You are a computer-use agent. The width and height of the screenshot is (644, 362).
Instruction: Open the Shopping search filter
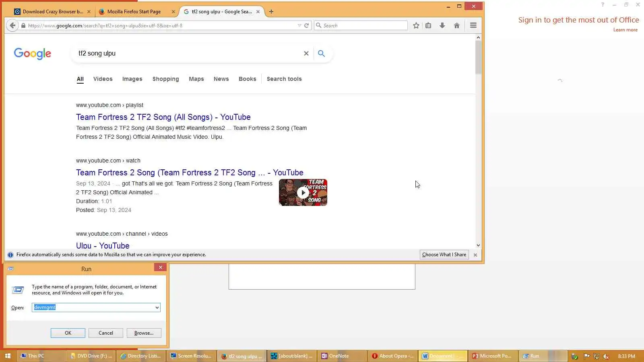[x=166, y=79]
